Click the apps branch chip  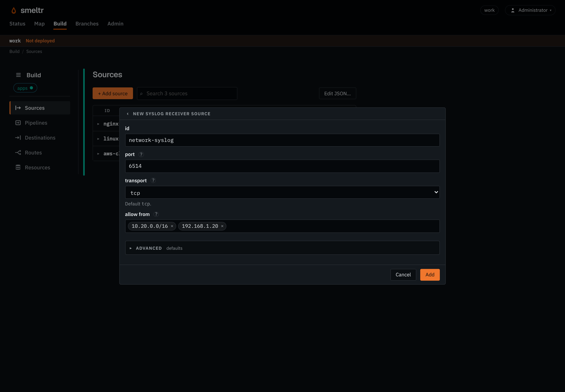coord(25,88)
